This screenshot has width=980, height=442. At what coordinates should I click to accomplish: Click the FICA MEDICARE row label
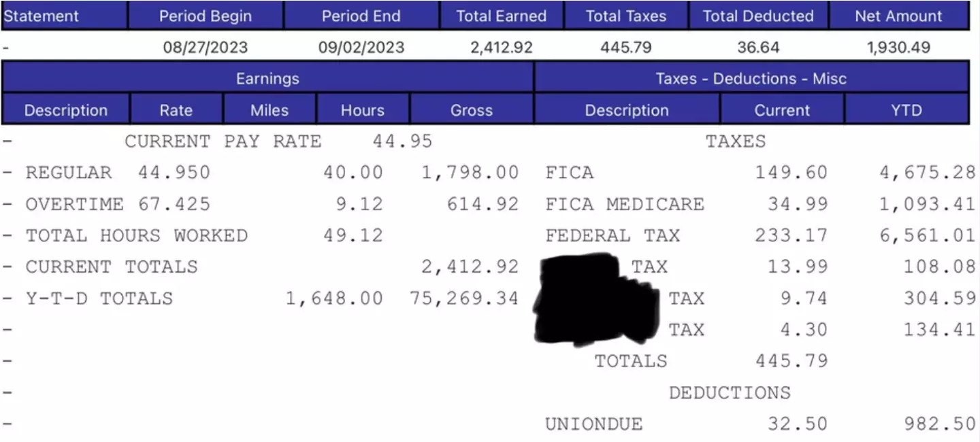tap(625, 204)
